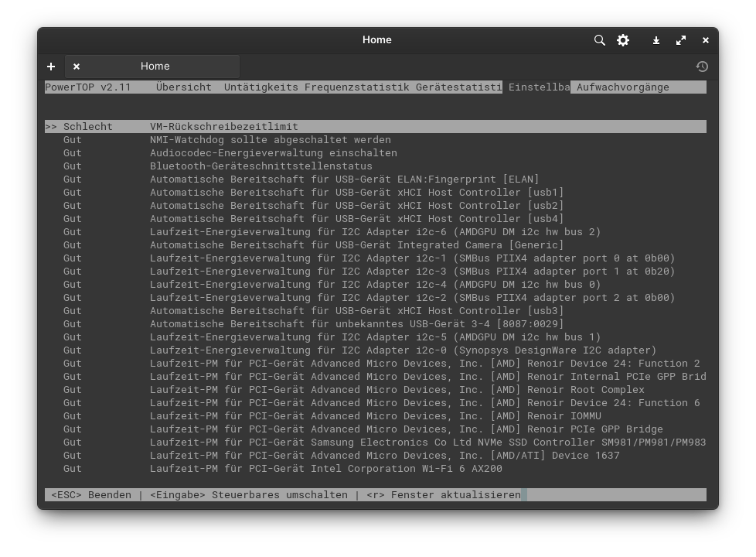
Task: Switch to PowerTOP Aufwachvorgänge tab
Action: click(623, 87)
